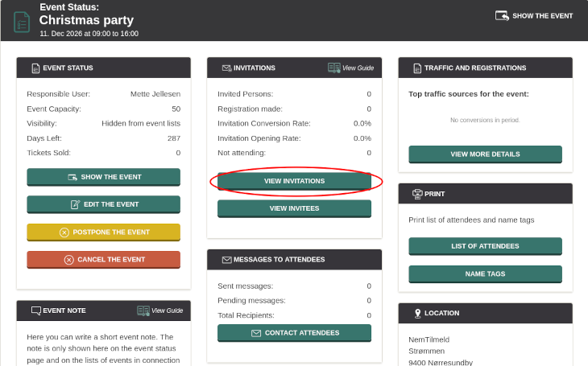Click the Invitations panel envelope icon
Viewport: 588px width, 366px height.
[x=226, y=68]
